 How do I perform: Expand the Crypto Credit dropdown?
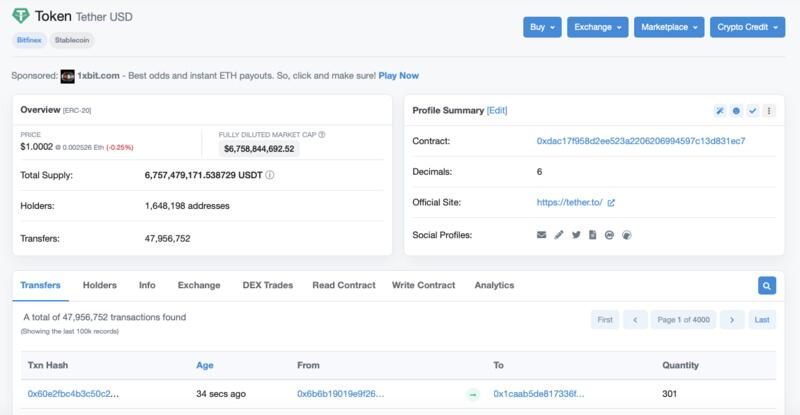click(747, 27)
